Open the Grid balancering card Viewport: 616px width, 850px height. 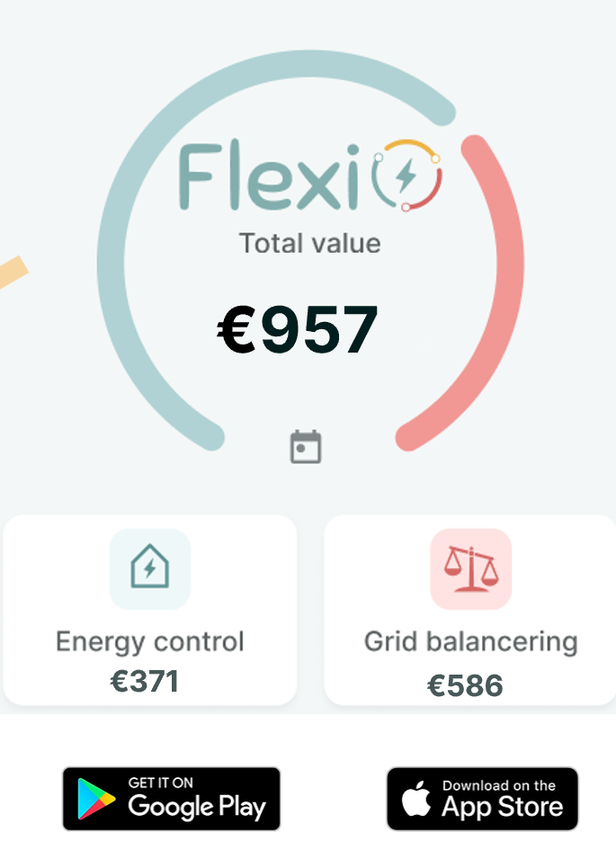[x=470, y=610]
